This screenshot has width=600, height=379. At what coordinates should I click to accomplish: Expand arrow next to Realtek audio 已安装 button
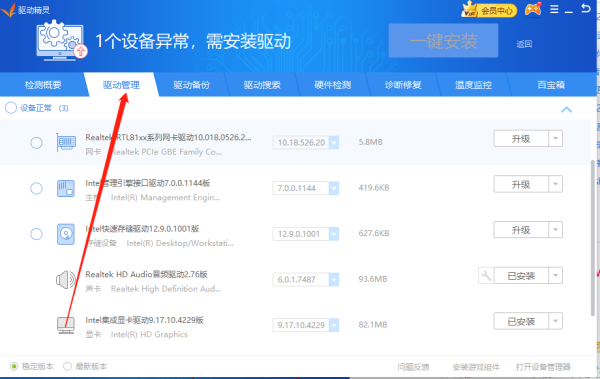coord(555,275)
